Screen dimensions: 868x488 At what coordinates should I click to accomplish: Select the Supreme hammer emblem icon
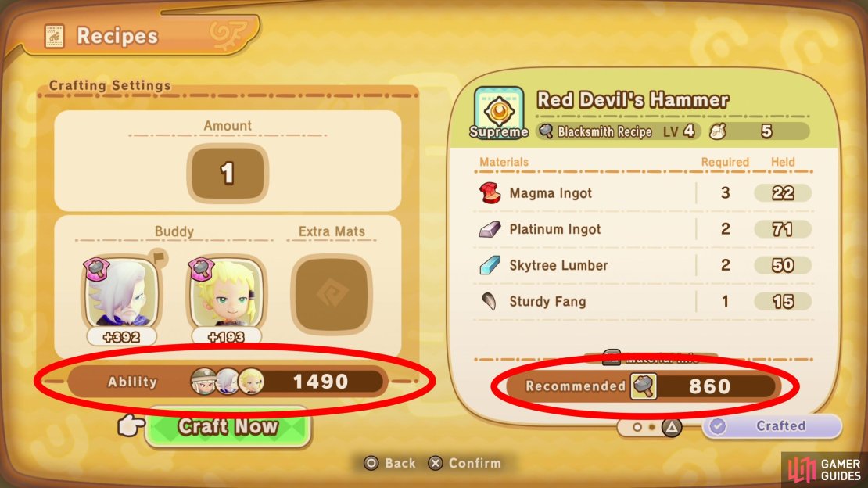(x=500, y=113)
